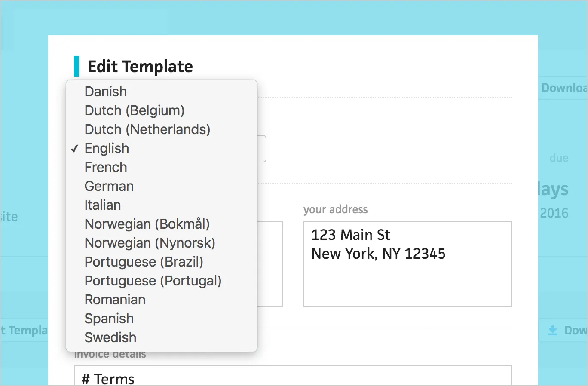Select Dutch (Netherlands) language option
Screen dimensions: 588x386
(x=147, y=129)
